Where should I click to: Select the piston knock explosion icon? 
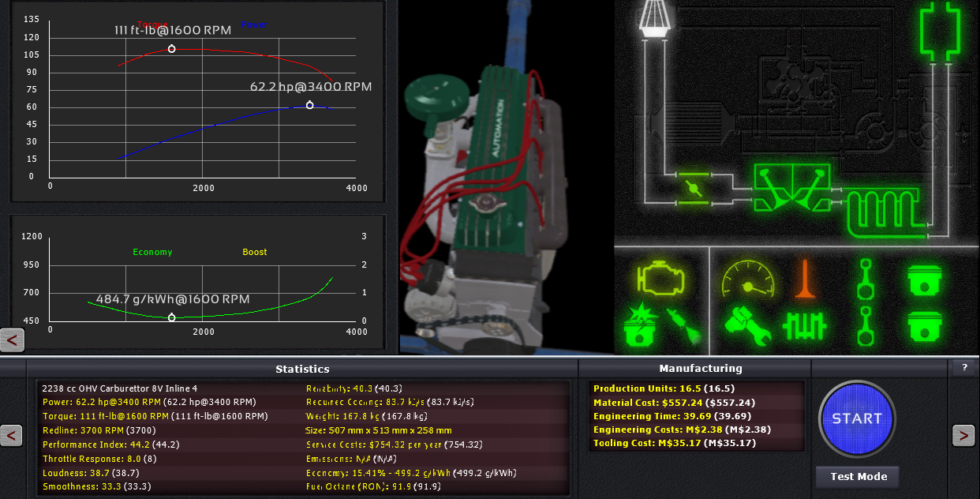[x=641, y=326]
